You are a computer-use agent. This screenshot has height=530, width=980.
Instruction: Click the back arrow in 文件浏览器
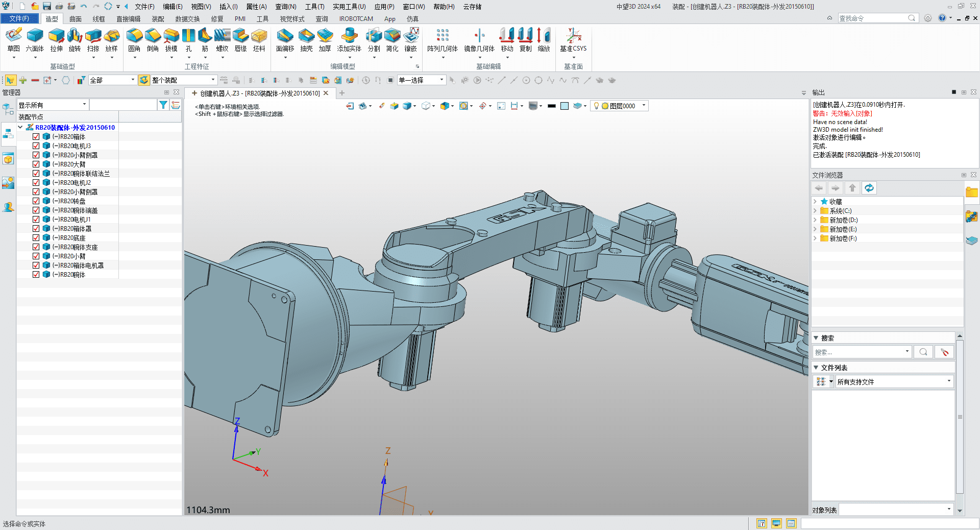[x=819, y=188]
